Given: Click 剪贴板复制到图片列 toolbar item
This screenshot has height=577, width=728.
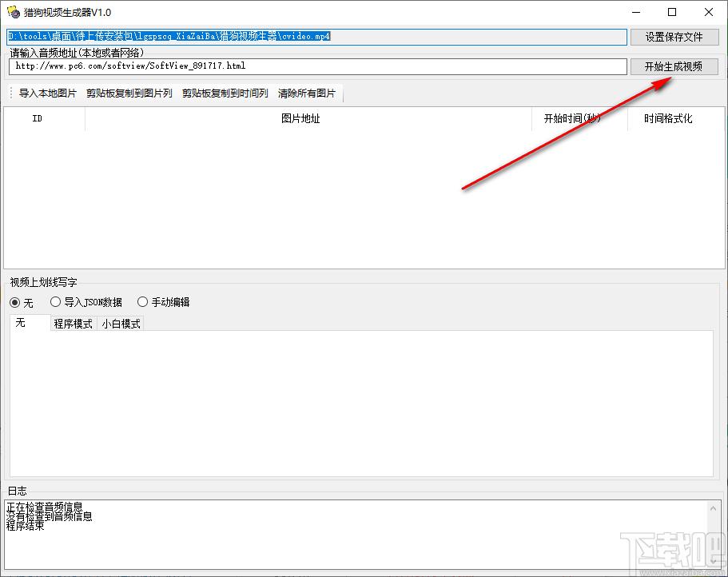Looking at the screenshot, I should (129, 94).
